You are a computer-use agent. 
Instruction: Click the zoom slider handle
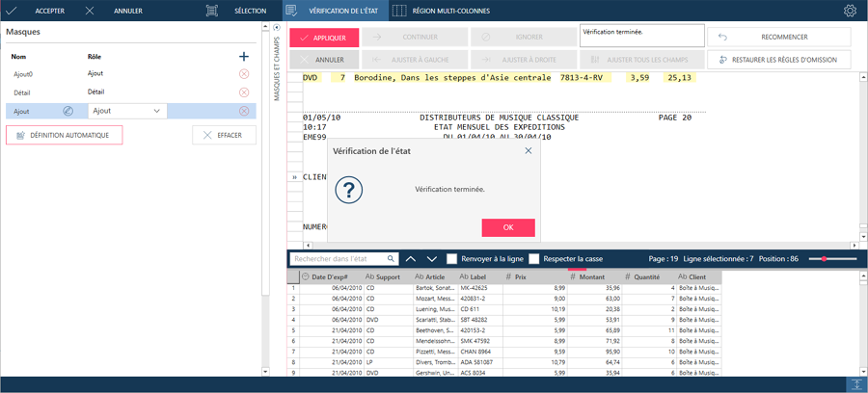[825, 259]
